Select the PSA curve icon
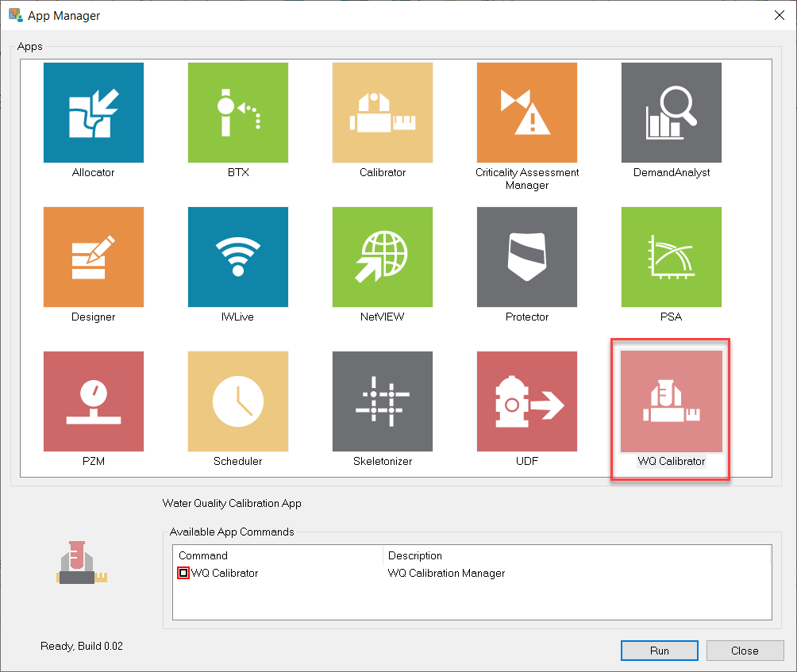Screen dimensions: 797x672 (x=671, y=257)
